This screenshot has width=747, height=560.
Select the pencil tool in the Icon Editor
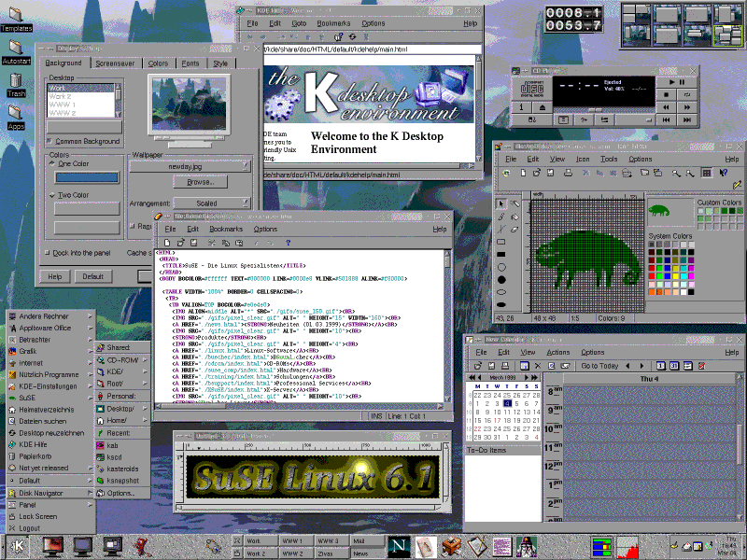pos(500,217)
